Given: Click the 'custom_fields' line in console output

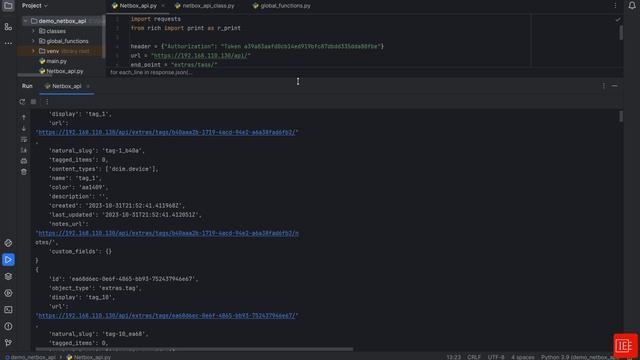Looking at the screenshot, I should (80, 251).
